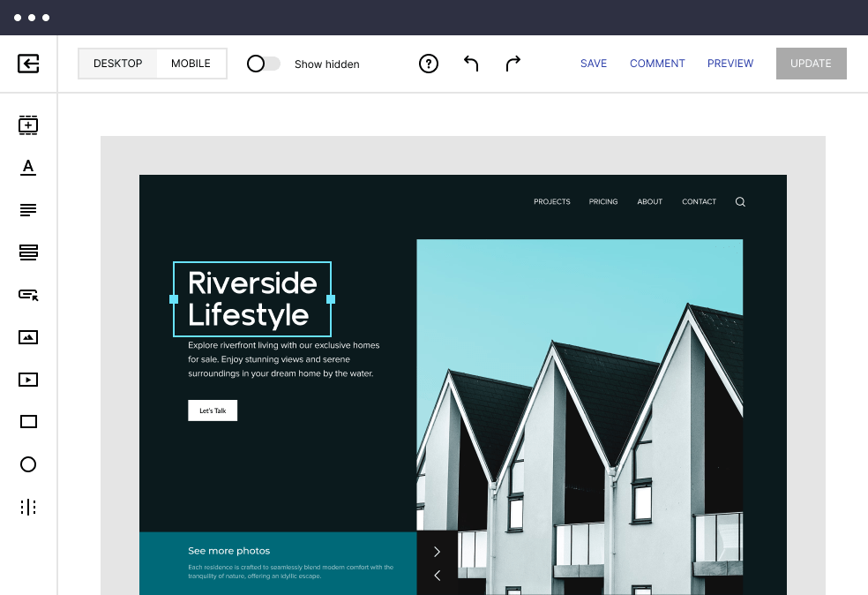Add a video element
The width and height of the screenshot is (868, 595).
[x=28, y=379]
